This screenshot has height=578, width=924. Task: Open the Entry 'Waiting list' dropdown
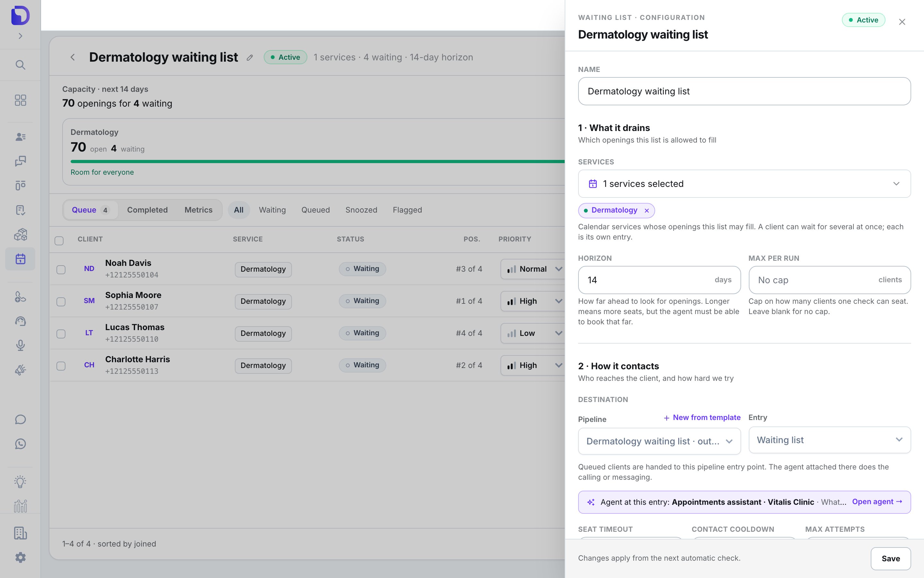pyautogui.click(x=829, y=440)
